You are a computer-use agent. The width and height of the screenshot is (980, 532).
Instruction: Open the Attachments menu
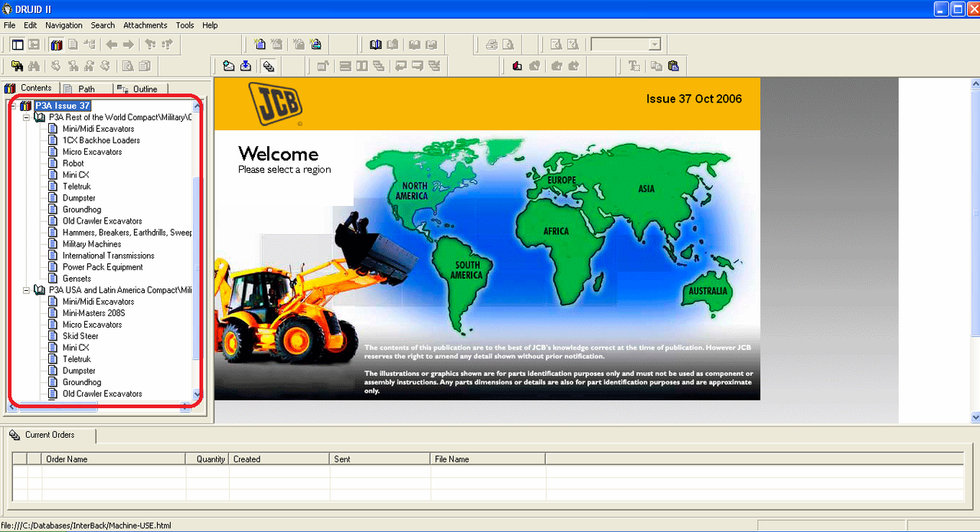pyautogui.click(x=145, y=25)
